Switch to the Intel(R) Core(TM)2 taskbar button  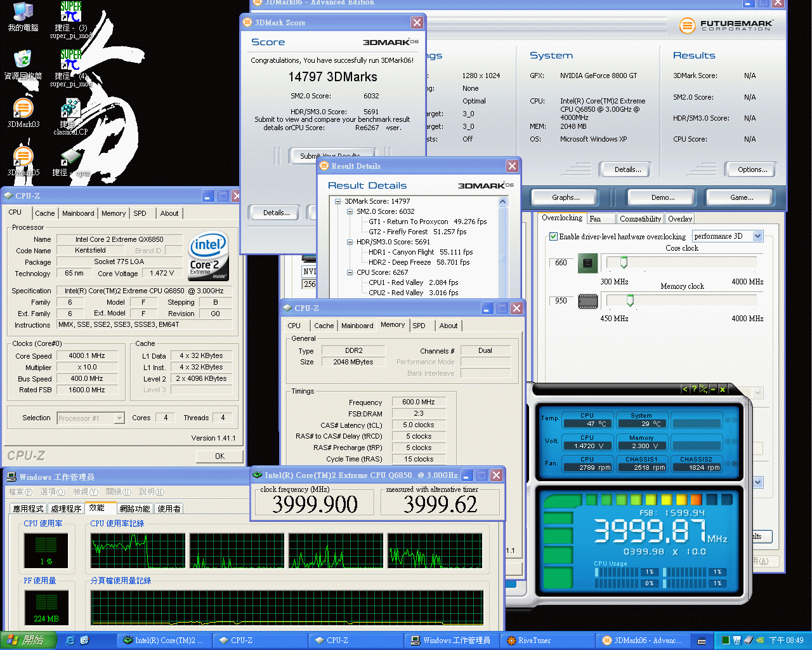click(x=165, y=640)
